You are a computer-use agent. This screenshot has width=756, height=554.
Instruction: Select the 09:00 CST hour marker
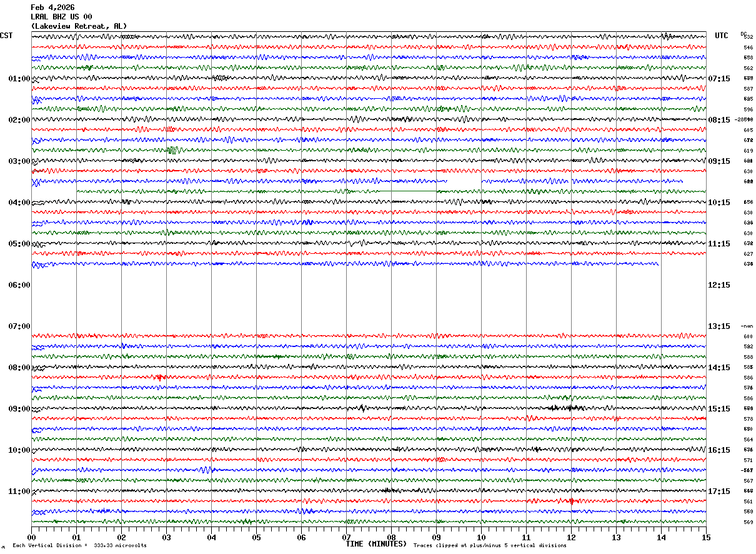[19, 409]
